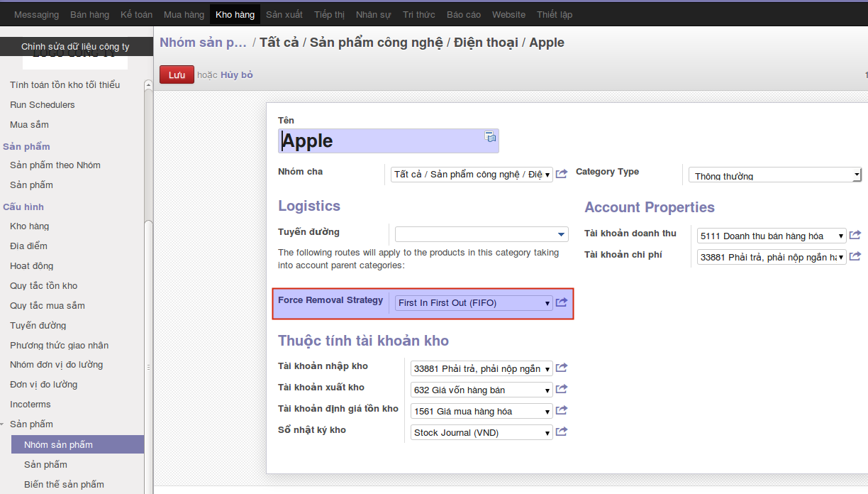Open Mua sắm in sidebar
The image size is (868, 494).
[x=30, y=125]
